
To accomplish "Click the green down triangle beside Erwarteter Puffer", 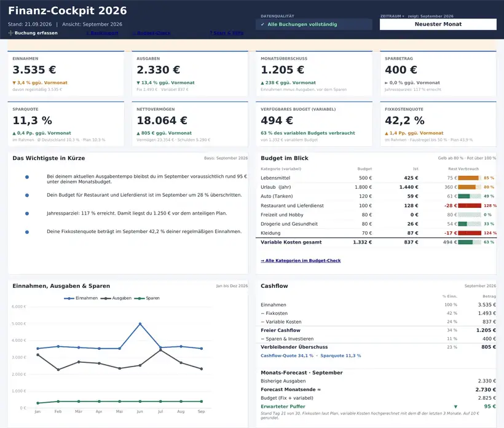I will pyautogui.click(x=455, y=406).
